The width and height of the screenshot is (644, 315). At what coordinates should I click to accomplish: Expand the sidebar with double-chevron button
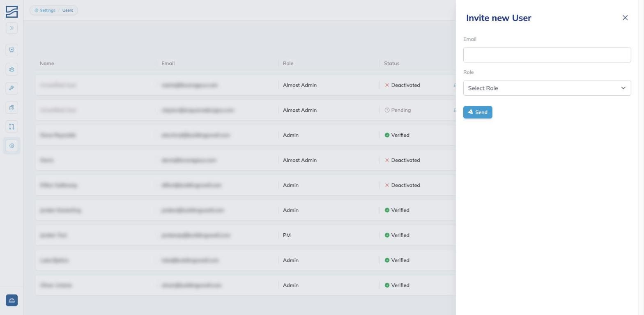click(11, 28)
